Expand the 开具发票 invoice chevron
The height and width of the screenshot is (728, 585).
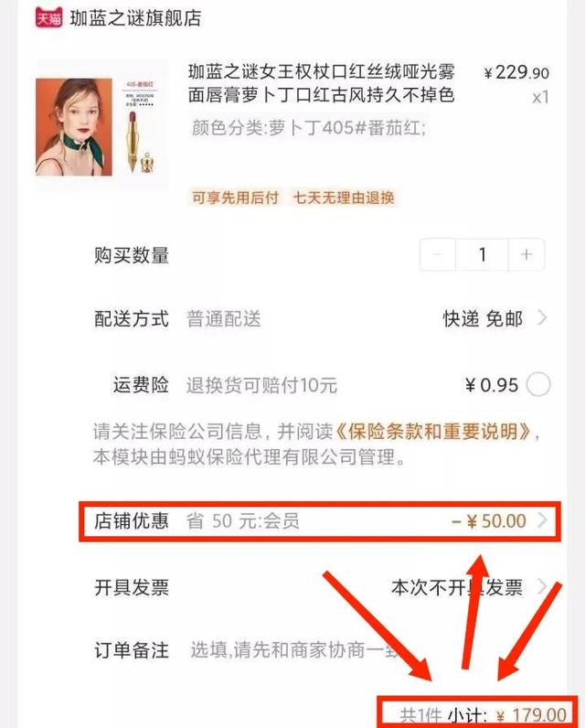click(542, 587)
